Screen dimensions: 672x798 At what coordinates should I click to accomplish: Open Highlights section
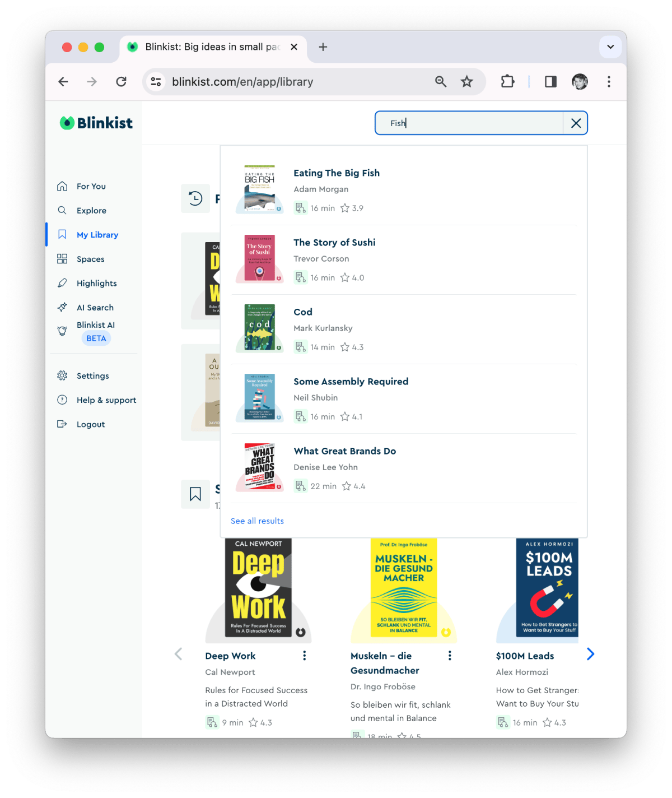click(x=96, y=283)
